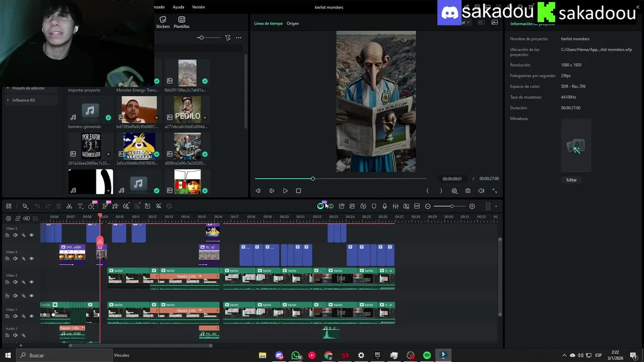This screenshot has width=644, height=362.
Task: Click the zoom in plus icon on timeline
Action: (x=472, y=206)
